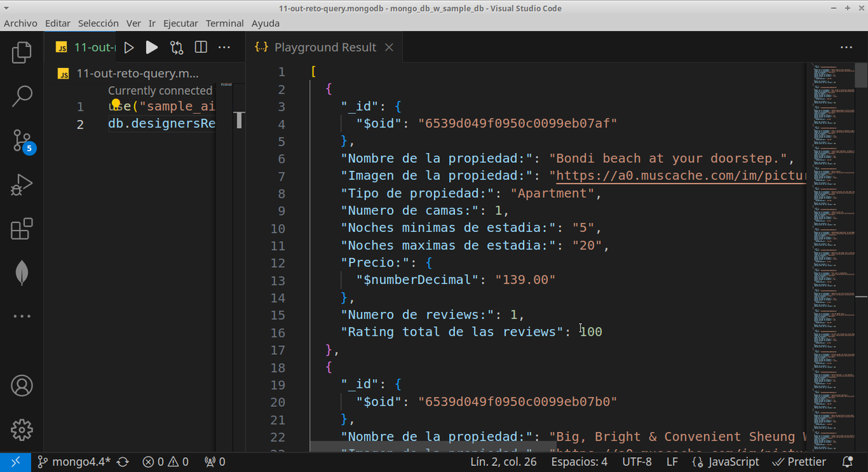
Task: Open Source Control with 5 pending changes
Action: (x=22, y=140)
